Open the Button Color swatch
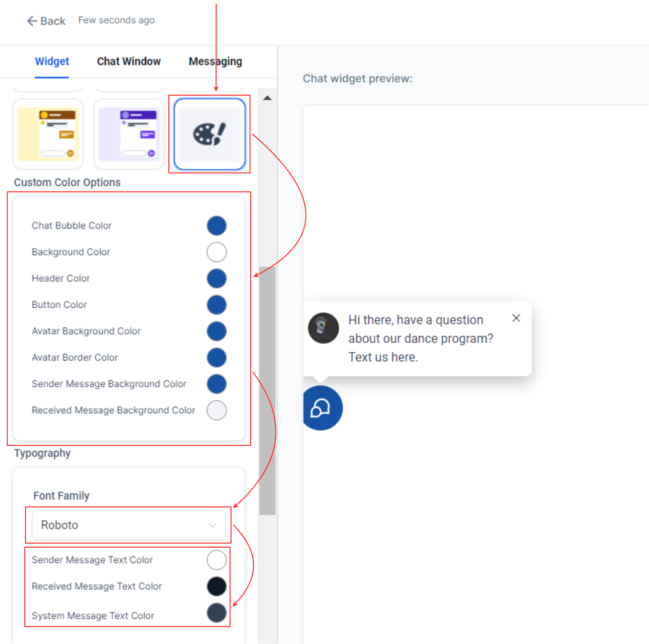Image resolution: width=649 pixels, height=644 pixels. coord(216,305)
